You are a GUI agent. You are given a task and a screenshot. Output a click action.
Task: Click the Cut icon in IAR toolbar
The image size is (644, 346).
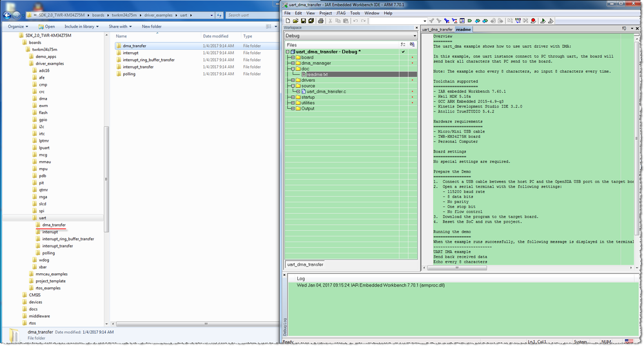[x=330, y=21]
